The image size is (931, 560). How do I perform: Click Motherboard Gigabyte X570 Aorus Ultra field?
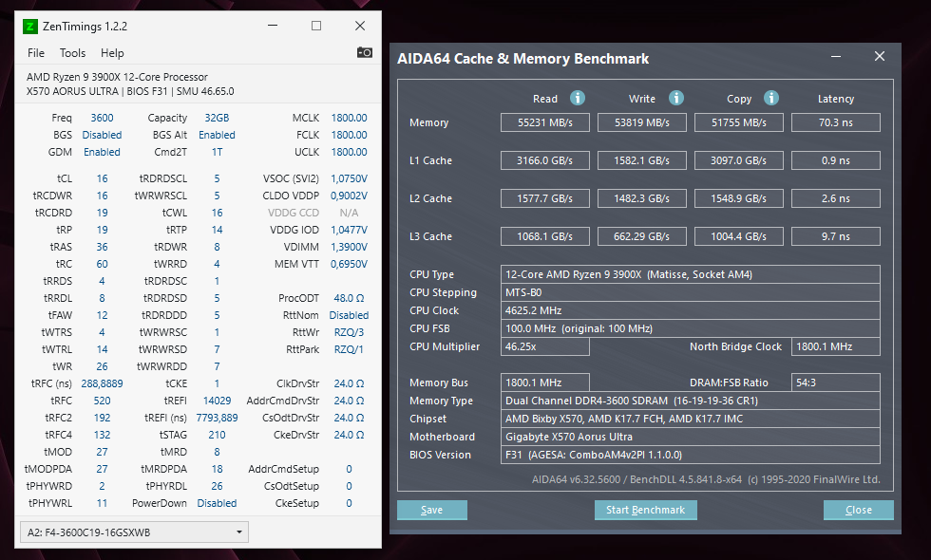click(x=691, y=437)
